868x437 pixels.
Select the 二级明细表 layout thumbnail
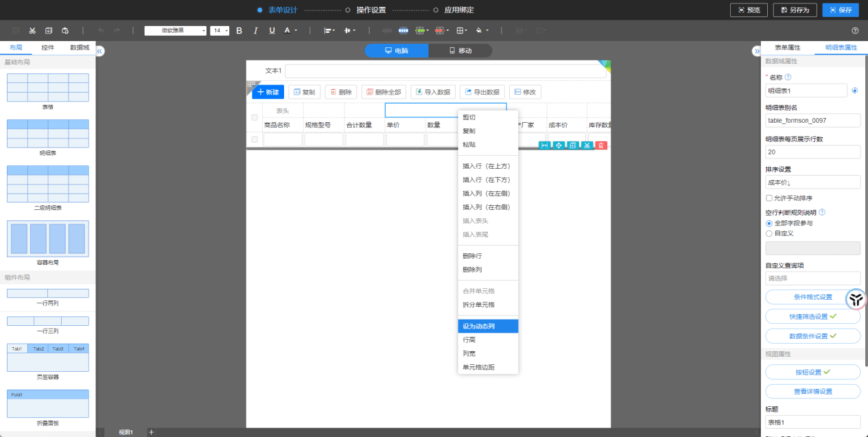pyautogui.click(x=48, y=184)
